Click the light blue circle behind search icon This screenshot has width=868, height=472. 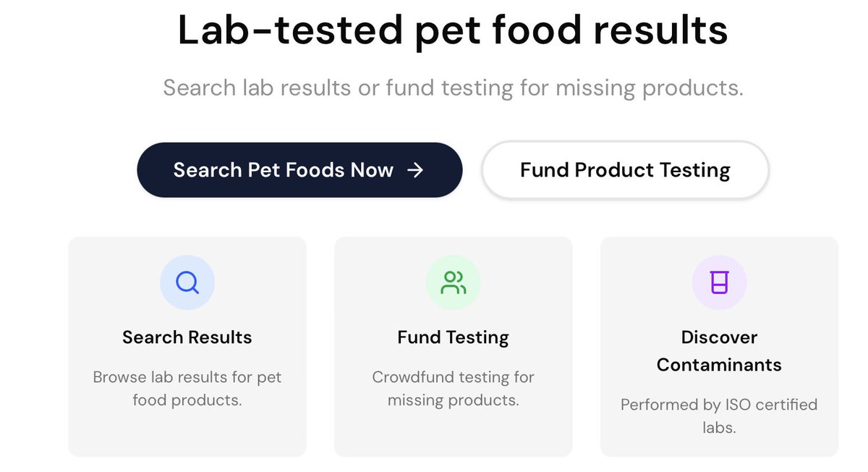pyautogui.click(x=187, y=282)
